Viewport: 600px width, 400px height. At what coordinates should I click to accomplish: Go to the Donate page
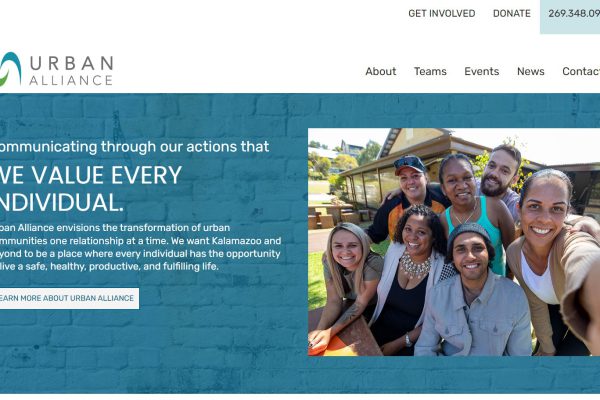pyautogui.click(x=512, y=13)
